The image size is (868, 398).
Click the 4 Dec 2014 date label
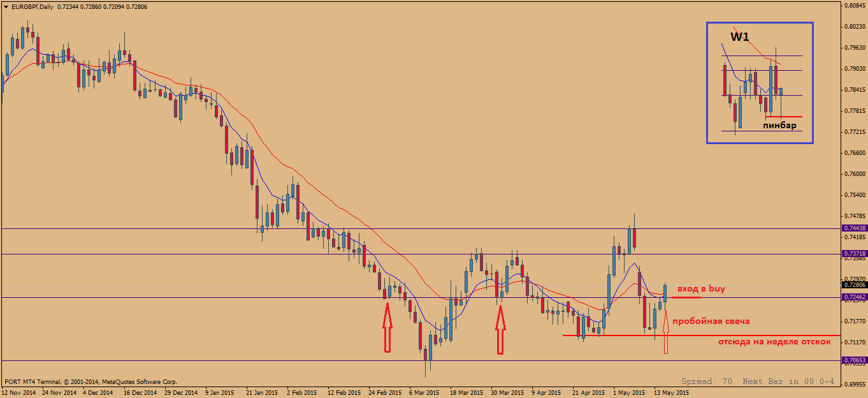click(99, 393)
